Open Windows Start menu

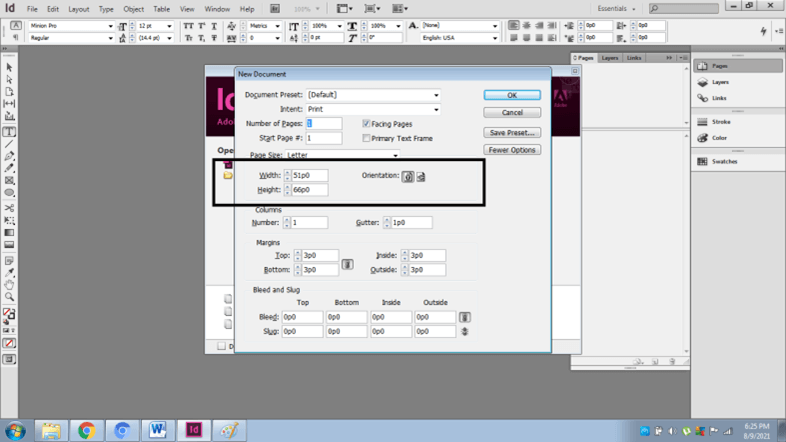click(16, 431)
